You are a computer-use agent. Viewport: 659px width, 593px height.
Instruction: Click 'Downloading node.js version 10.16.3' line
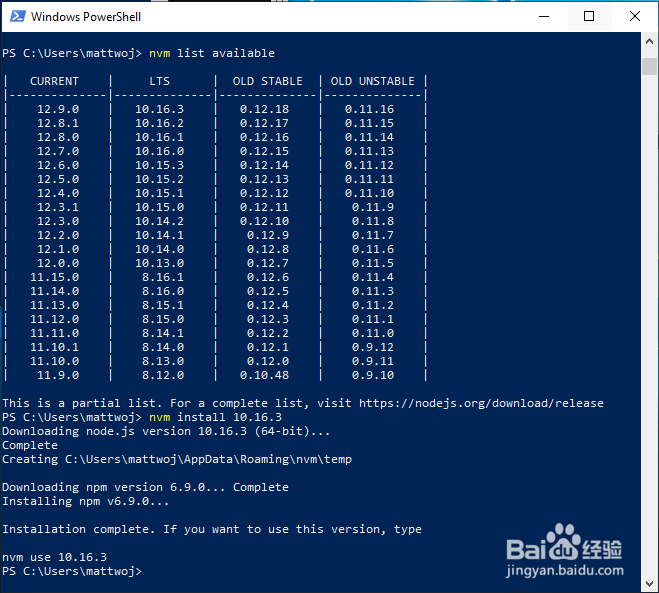click(166, 432)
